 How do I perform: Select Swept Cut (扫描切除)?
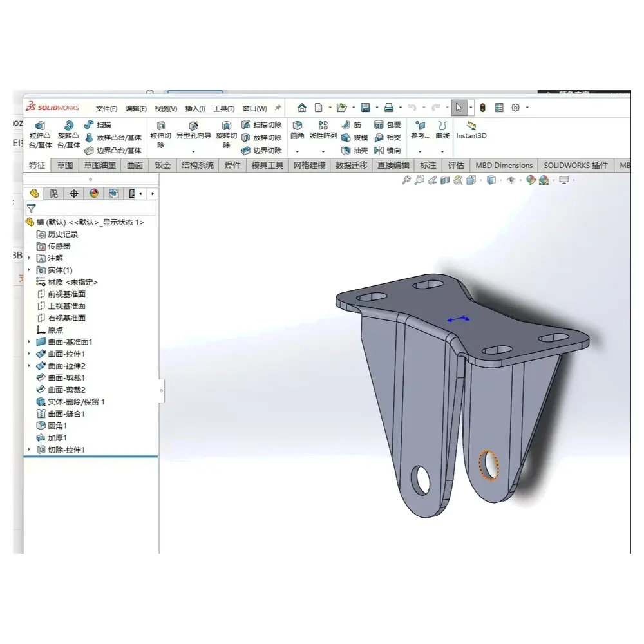pos(261,124)
